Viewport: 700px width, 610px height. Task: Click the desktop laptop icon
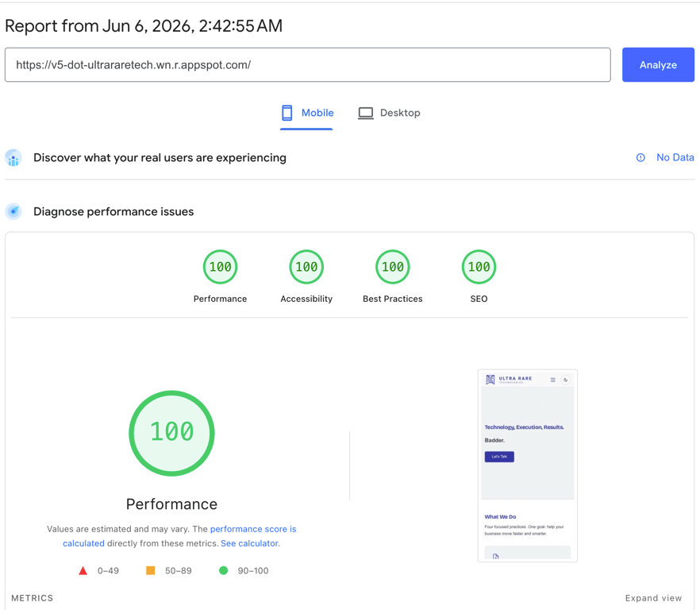366,113
